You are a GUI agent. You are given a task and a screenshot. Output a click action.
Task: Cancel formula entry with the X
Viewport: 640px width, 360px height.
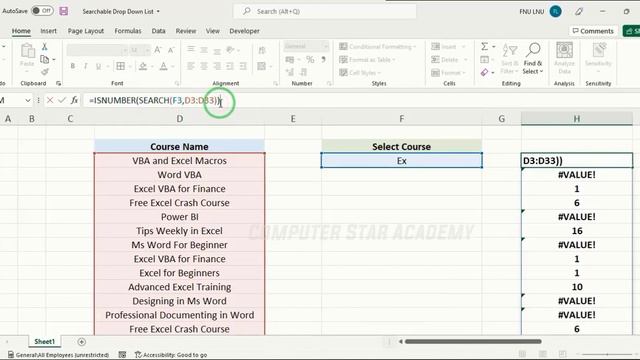point(50,100)
